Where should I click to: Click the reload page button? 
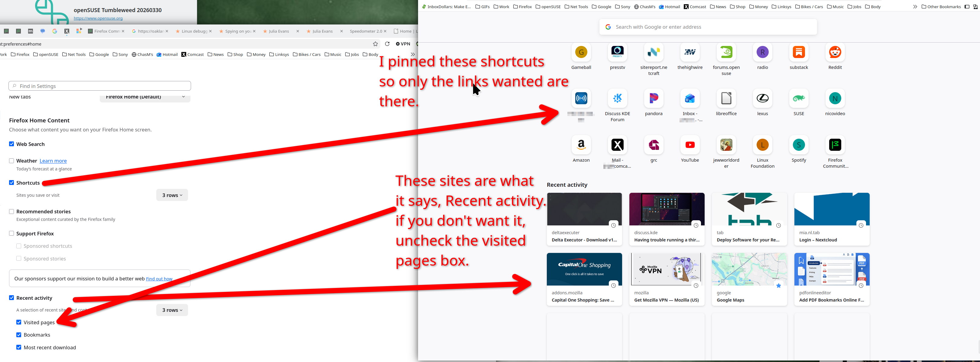pyautogui.click(x=387, y=44)
